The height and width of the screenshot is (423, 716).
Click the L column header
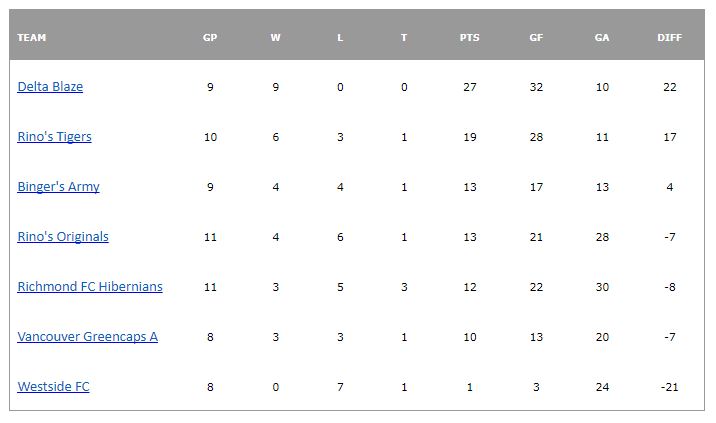tap(340, 38)
